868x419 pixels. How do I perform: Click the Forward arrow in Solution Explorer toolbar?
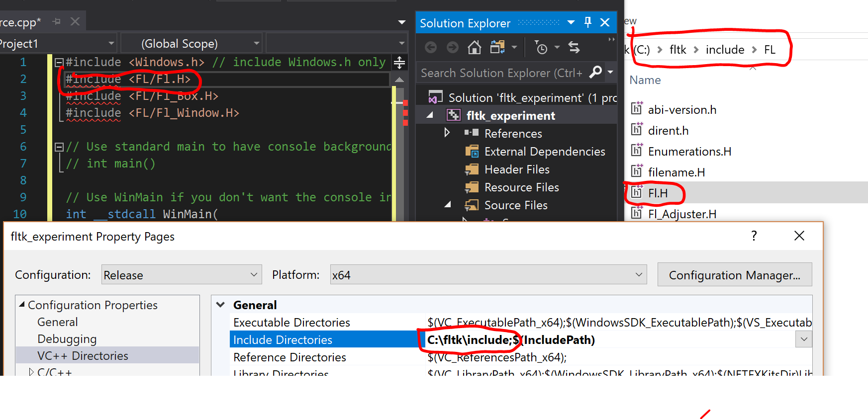click(x=453, y=47)
